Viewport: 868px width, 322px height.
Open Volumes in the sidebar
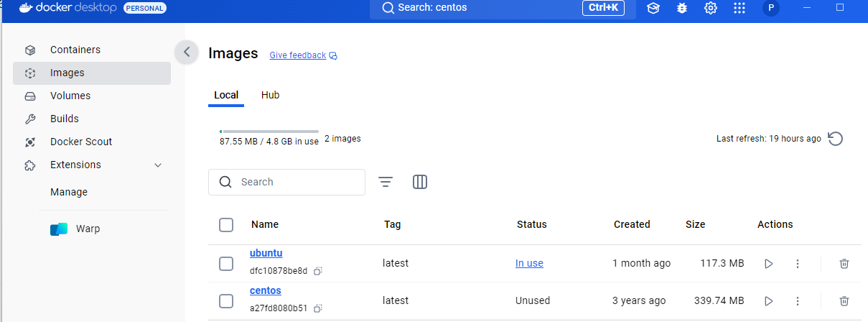tap(70, 96)
